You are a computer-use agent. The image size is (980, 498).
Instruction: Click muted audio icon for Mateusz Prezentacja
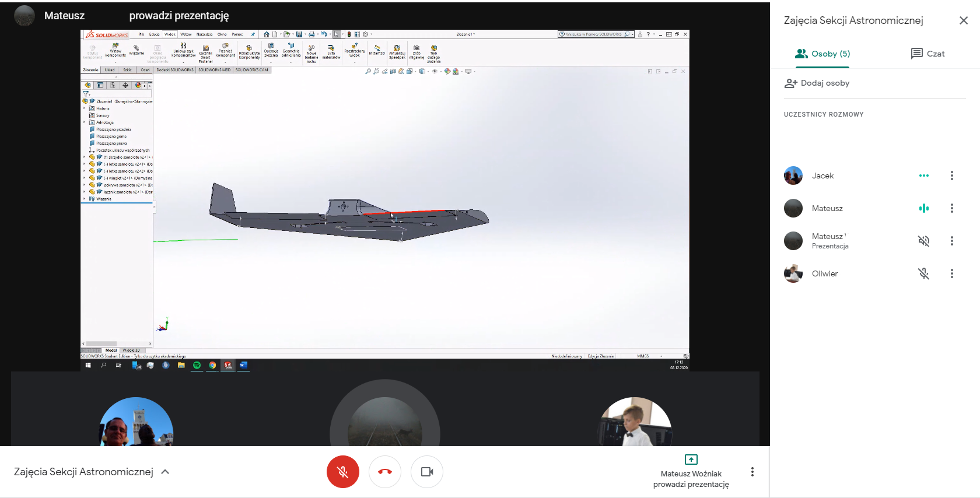pyautogui.click(x=924, y=241)
